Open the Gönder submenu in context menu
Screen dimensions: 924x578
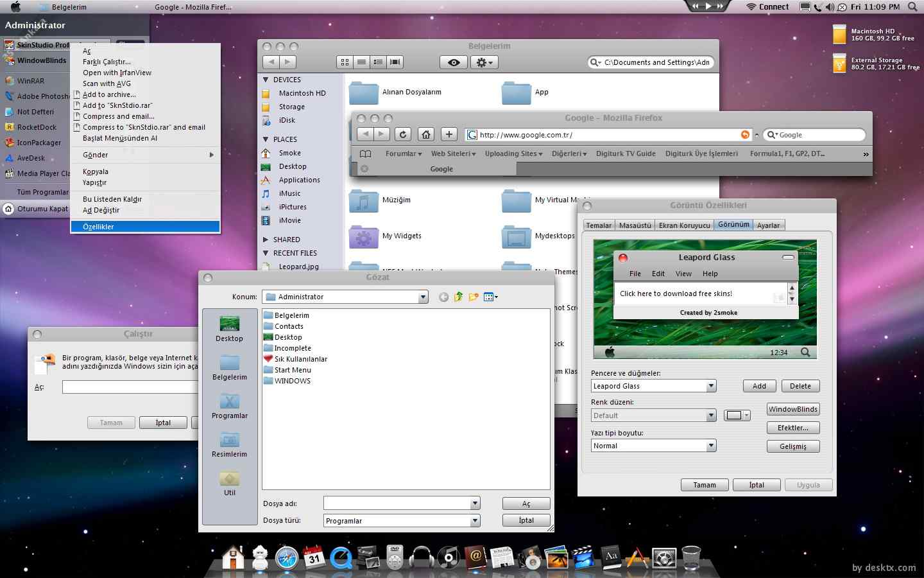click(146, 155)
